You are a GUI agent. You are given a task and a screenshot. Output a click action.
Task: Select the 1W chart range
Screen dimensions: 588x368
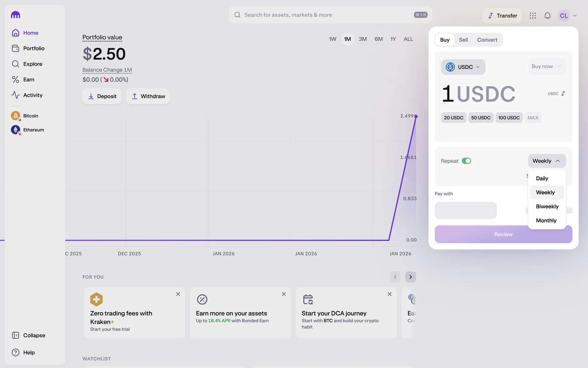pos(332,39)
